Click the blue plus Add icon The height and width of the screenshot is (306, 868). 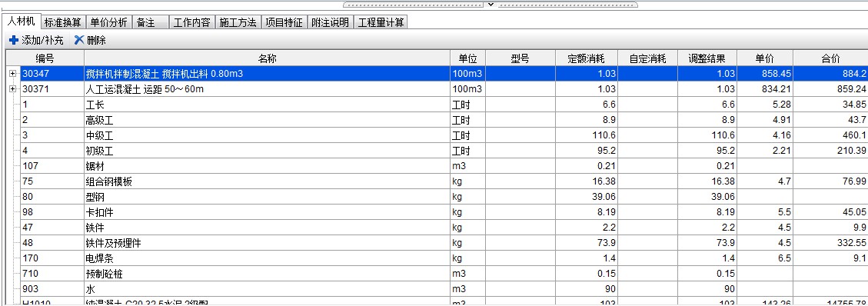[15, 41]
